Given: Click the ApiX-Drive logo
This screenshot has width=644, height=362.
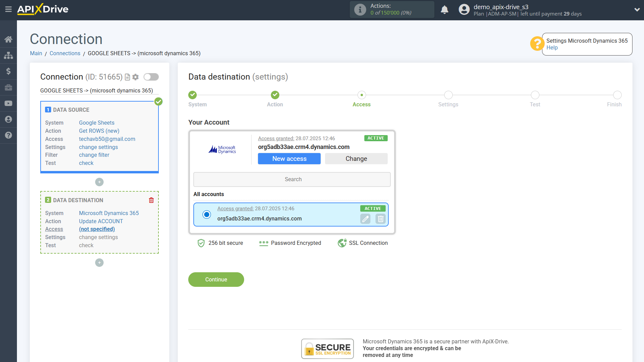Looking at the screenshot, I should 43,9.
